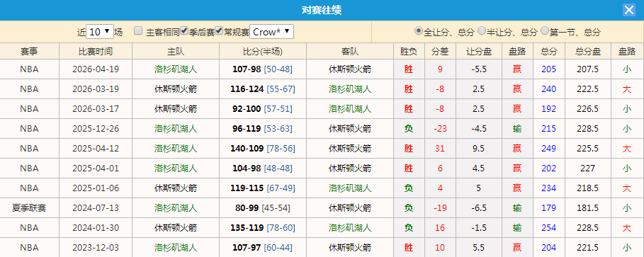Click score 80-99 [45-54]
This screenshot has width=644, height=257.
click(262, 207)
